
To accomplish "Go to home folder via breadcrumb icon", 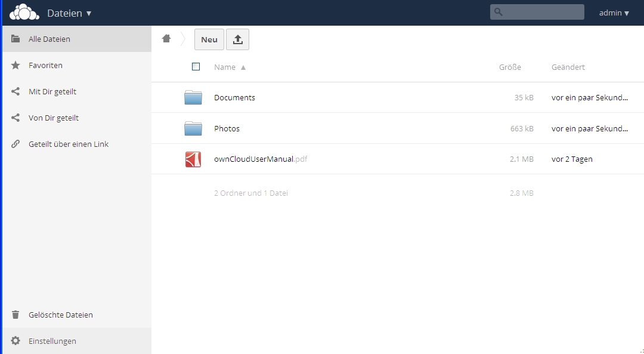I will click(166, 39).
